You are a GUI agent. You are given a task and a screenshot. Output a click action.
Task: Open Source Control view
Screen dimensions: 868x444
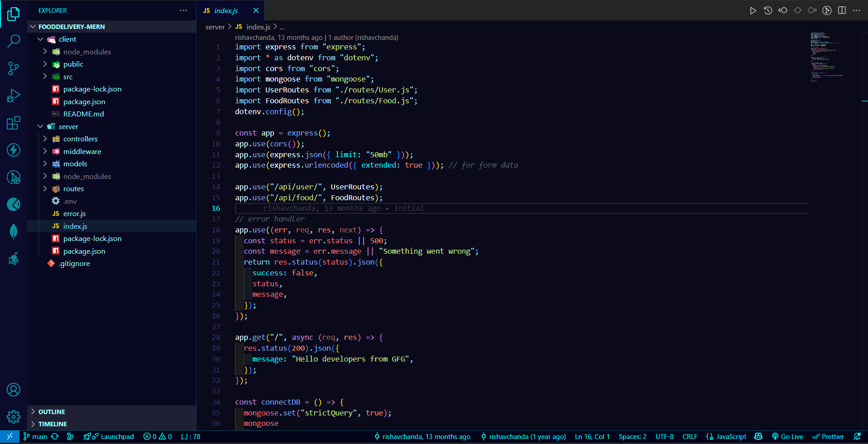pos(14,68)
